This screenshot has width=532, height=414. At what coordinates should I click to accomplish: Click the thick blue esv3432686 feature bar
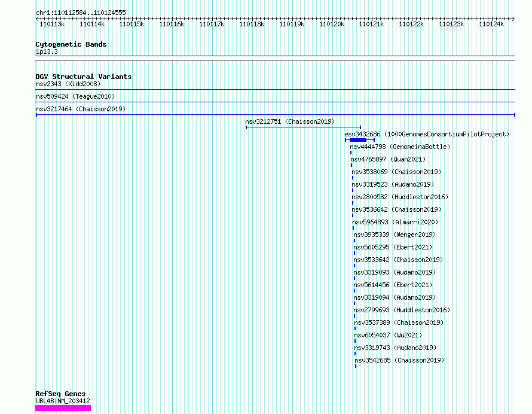click(358, 140)
